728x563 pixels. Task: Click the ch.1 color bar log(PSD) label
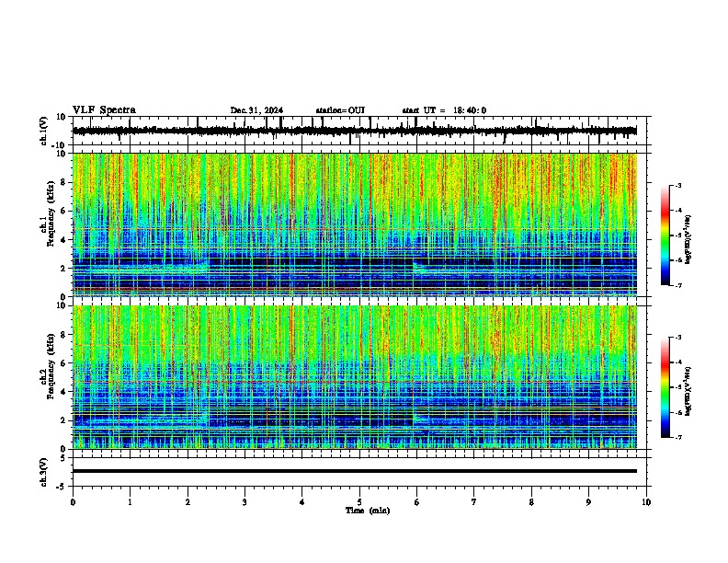[x=688, y=240]
